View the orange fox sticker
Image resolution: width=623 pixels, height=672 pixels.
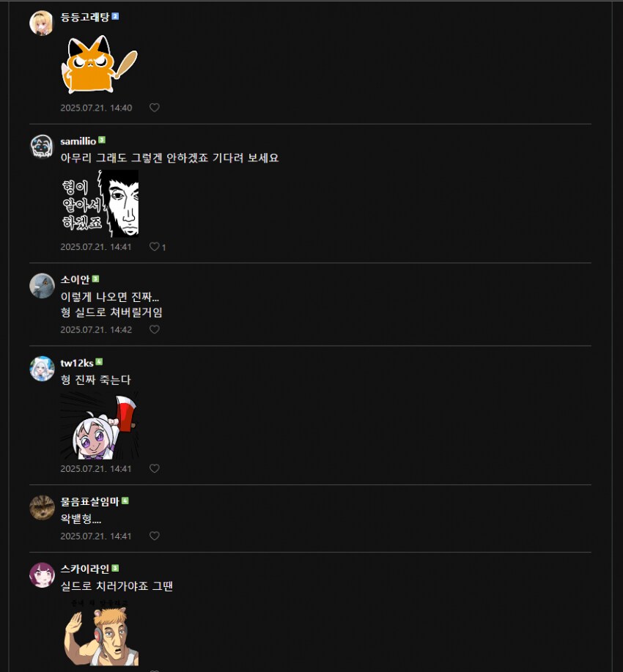click(100, 64)
